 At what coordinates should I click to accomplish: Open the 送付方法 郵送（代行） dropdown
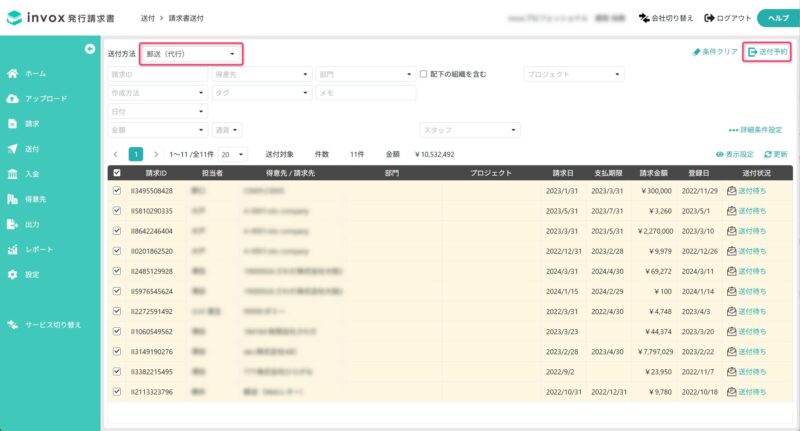[191, 54]
